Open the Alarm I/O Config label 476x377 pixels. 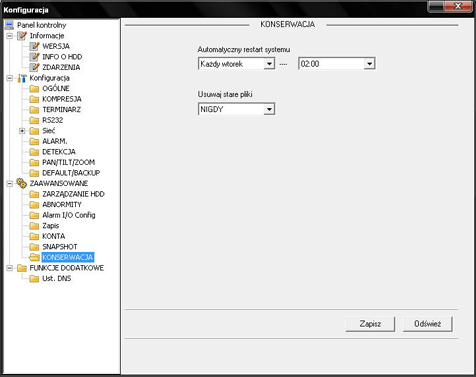69,215
